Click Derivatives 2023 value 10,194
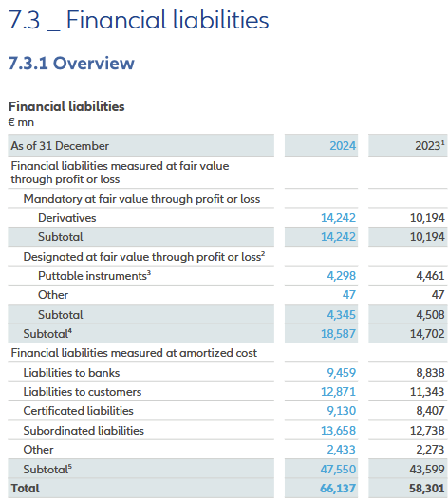448x500 pixels. 427,218
